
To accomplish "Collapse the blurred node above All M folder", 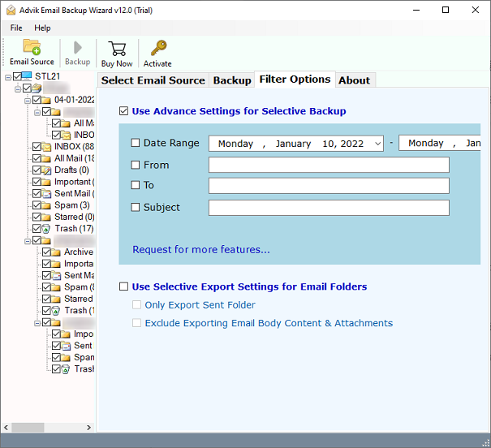I will click(37, 112).
